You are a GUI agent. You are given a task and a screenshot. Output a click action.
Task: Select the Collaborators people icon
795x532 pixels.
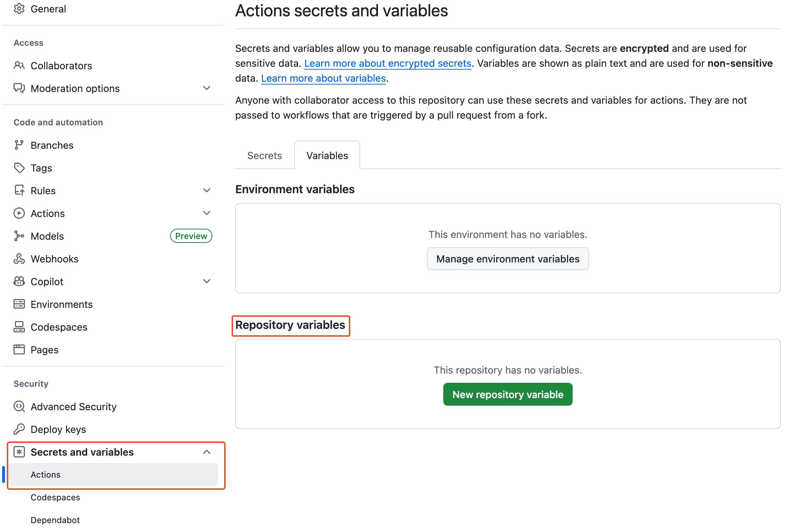(20, 65)
